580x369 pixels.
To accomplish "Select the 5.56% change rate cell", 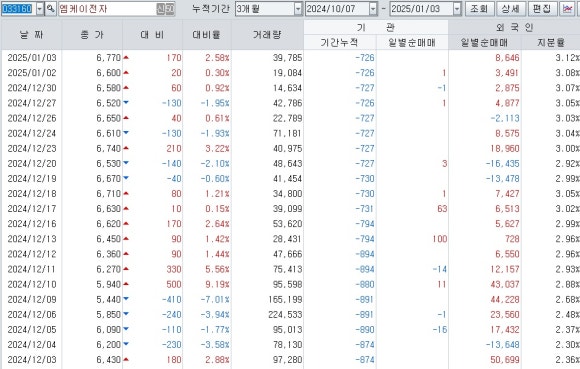I will click(218, 269).
